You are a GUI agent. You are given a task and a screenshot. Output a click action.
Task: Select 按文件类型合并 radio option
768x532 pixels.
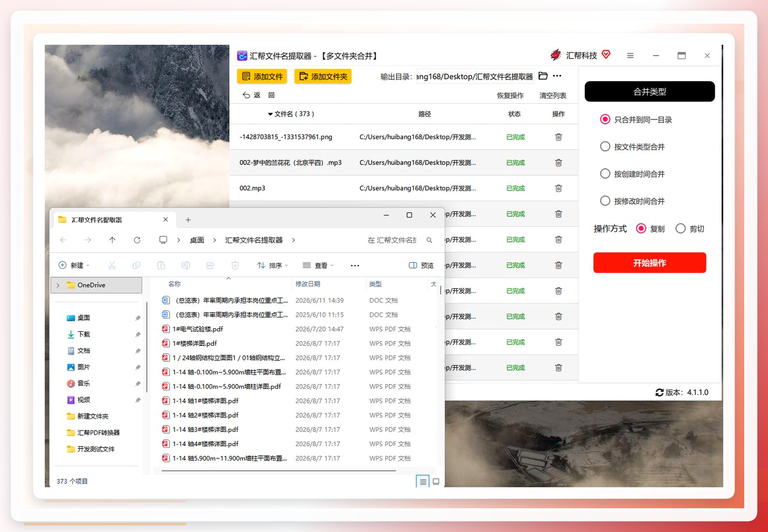605,147
